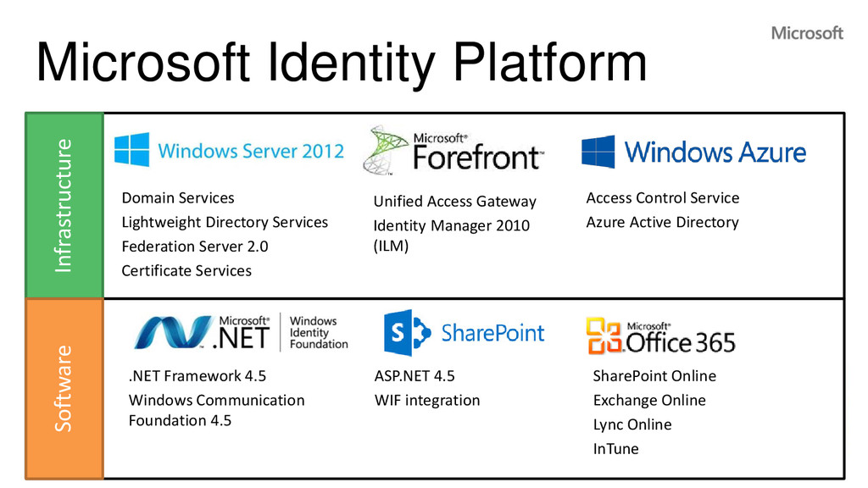This screenshot has width=868, height=488.
Task: Select SharePoint Online text
Action: 654,376
